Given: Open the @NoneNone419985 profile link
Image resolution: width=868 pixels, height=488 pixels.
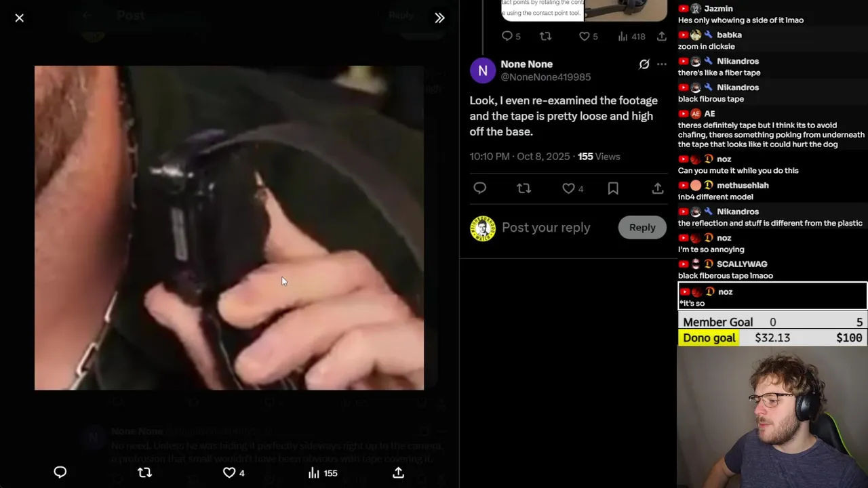Looking at the screenshot, I should point(546,77).
